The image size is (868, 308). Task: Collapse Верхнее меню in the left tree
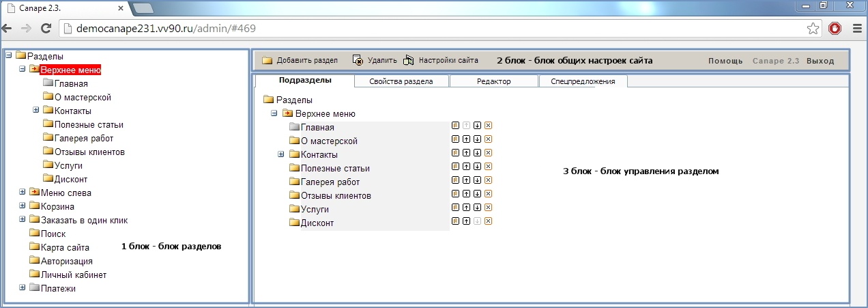(x=23, y=69)
